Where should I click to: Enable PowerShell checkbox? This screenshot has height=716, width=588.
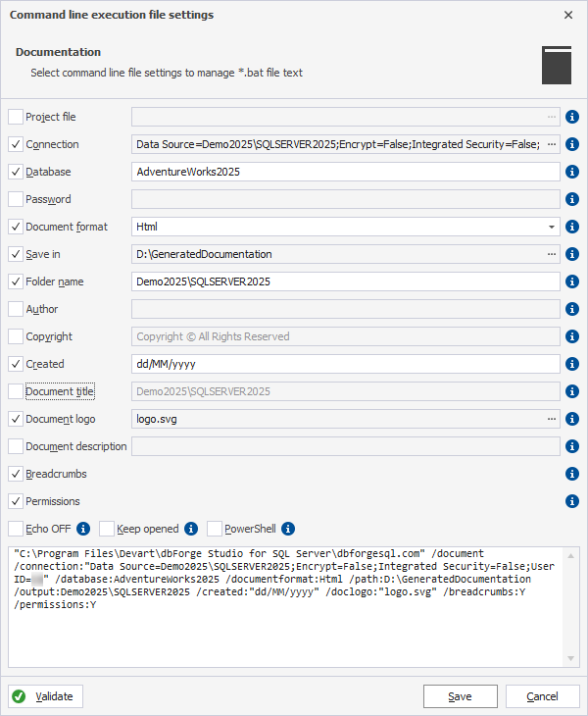click(x=215, y=529)
